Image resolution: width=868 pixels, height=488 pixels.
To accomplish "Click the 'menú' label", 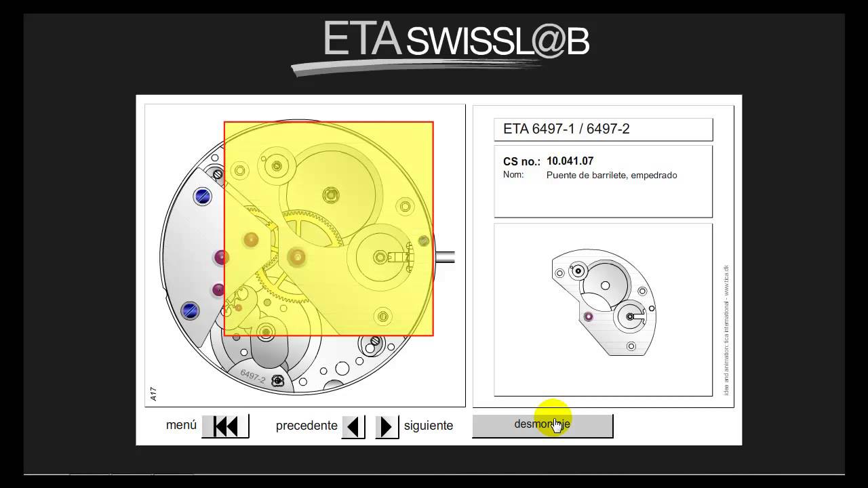I will coord(181,425).
